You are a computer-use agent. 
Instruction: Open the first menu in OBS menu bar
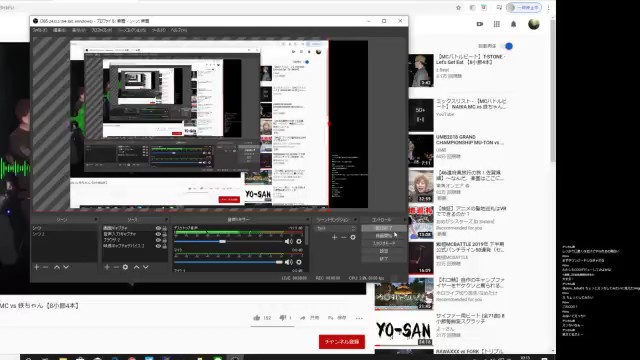[x=40, y=30]
